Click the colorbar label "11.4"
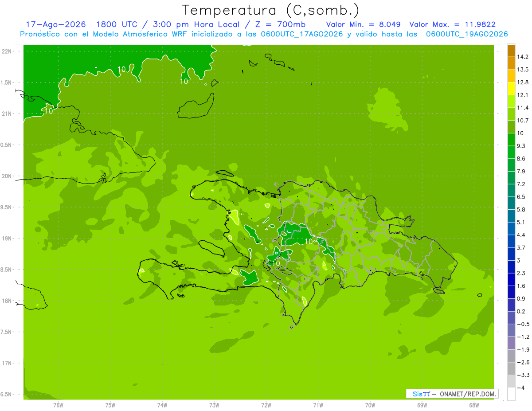This screenshot has height=411, width=532. coord(522,108)
